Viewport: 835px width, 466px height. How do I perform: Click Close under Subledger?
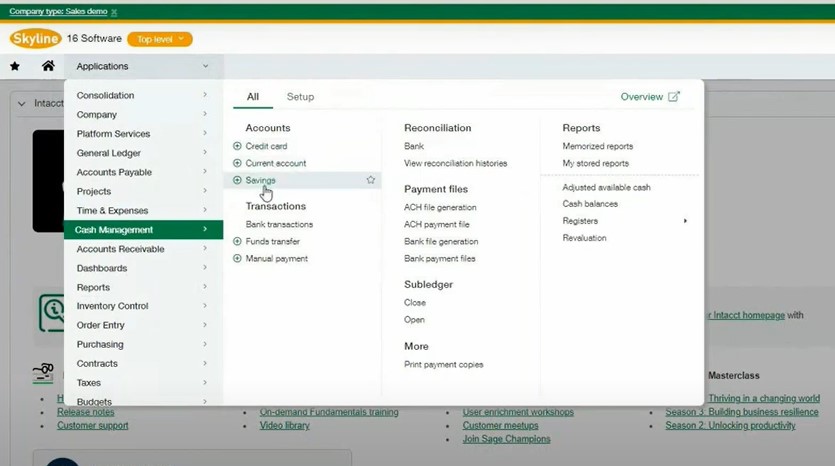(x=415, y=303)
